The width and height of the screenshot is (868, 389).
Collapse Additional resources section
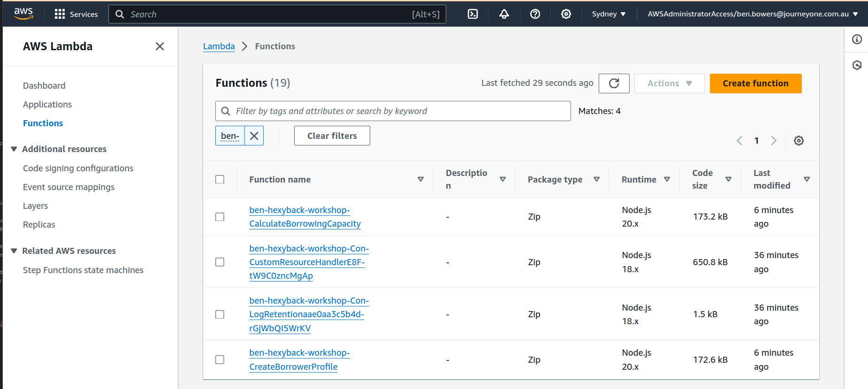14,149
